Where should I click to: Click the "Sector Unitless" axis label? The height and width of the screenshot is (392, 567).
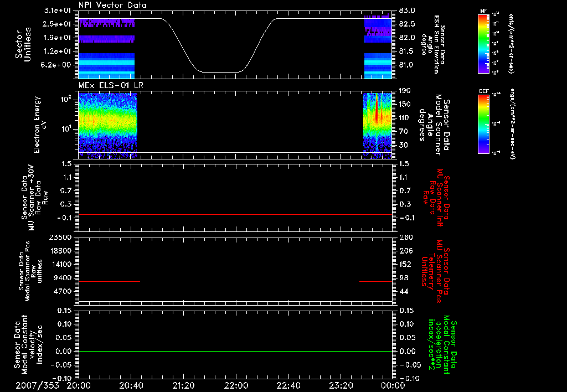23,44
